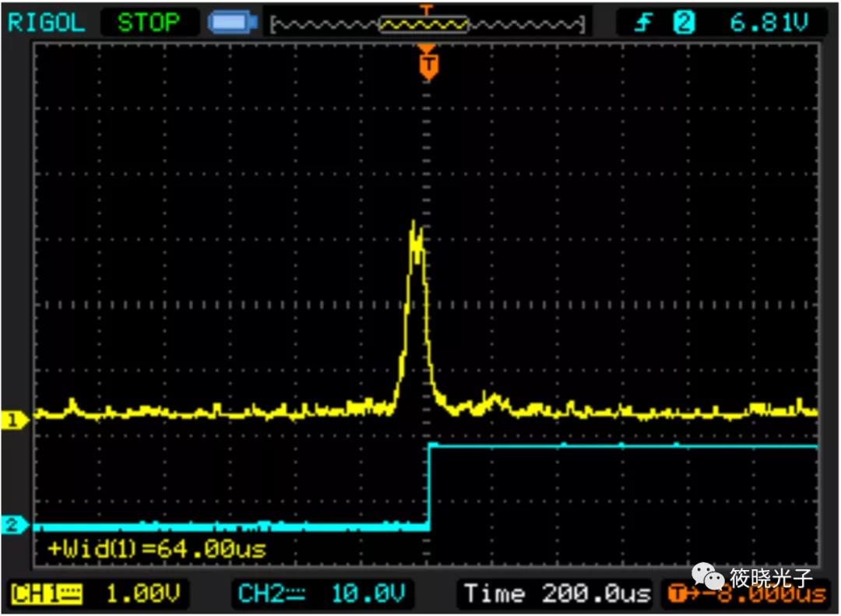Click the rising edge trigger icon
Viewport: 841px width, 616px height.
(642, 23)
